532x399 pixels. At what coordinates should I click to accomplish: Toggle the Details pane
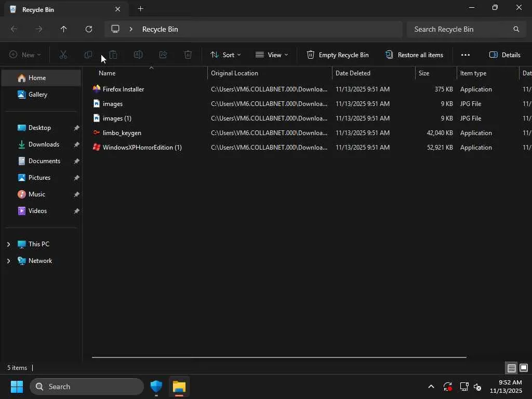pos(505,55)
